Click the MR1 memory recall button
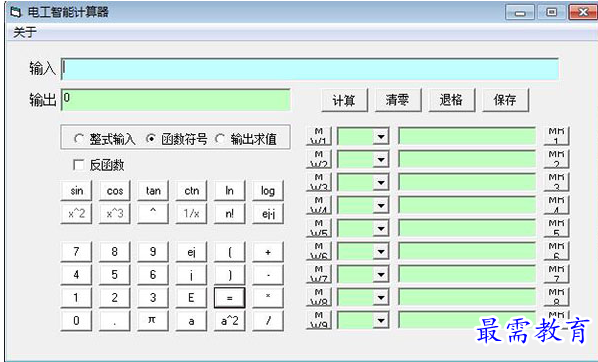Viewport: 598px width, 362px height. [556, 136]
